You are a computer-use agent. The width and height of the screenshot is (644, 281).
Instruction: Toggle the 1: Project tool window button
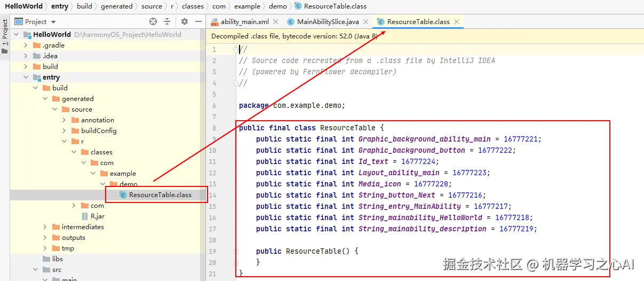[x=5, y=36]
